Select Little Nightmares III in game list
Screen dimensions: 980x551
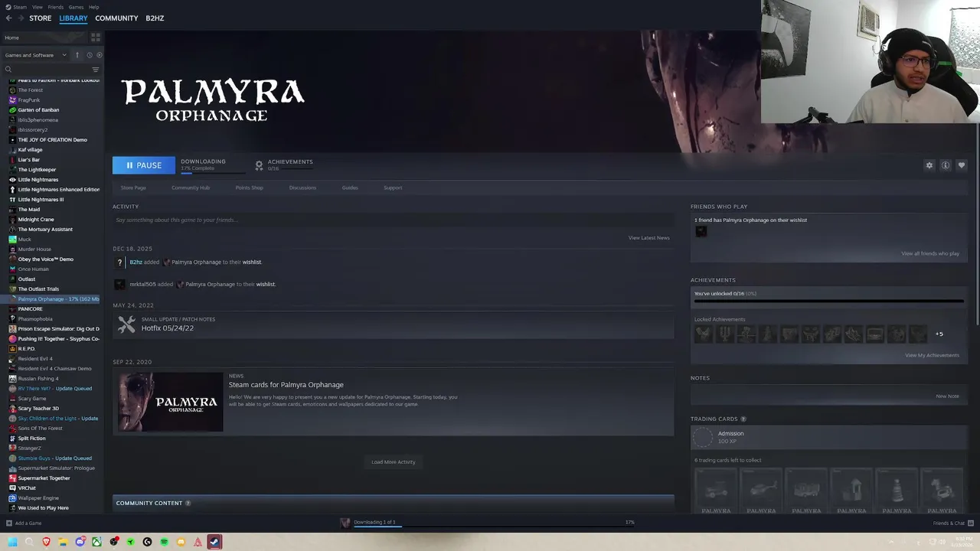point(41,200)
